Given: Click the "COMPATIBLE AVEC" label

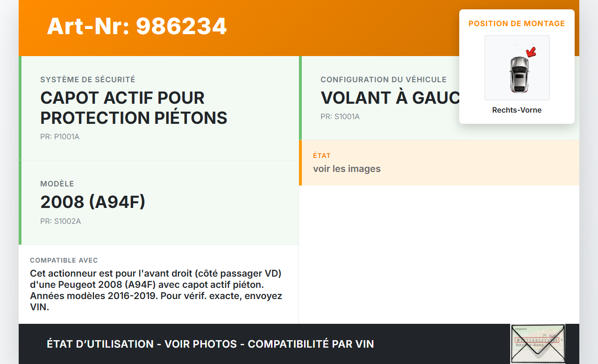Looking at the screenshot, I should tap(64, 260).
